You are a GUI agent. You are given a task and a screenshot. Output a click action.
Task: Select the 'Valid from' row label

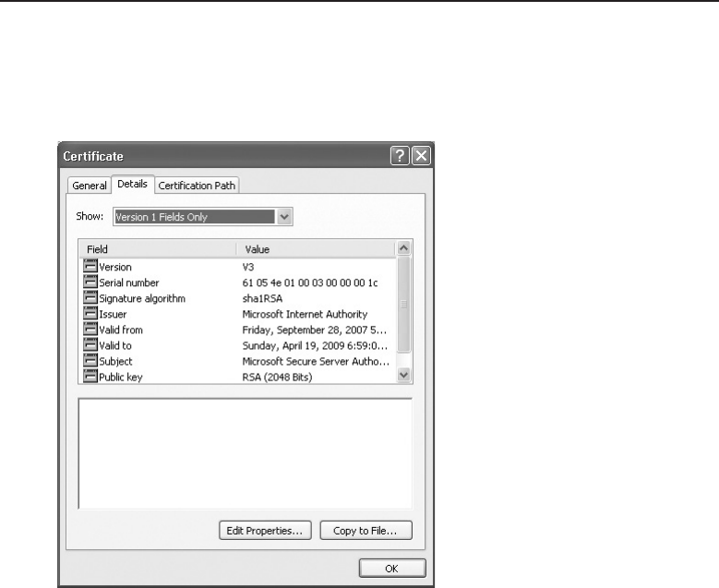coord(121,330)
